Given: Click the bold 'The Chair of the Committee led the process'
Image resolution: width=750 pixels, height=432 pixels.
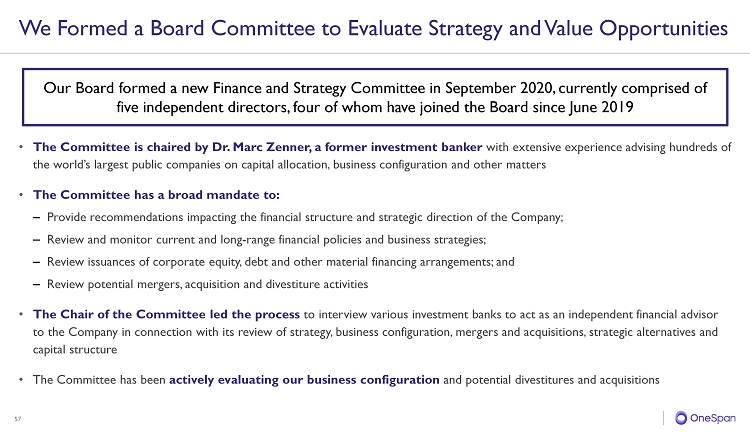Looking at the screenshot, I should [166, 314].
